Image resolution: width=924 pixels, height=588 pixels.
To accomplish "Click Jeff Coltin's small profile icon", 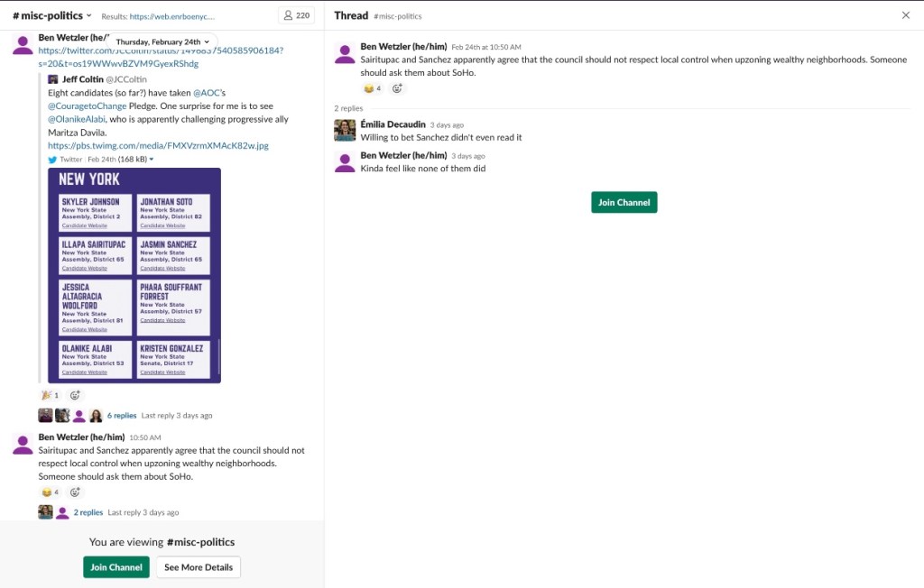I will pyautogui.click(x=53, y=79).
